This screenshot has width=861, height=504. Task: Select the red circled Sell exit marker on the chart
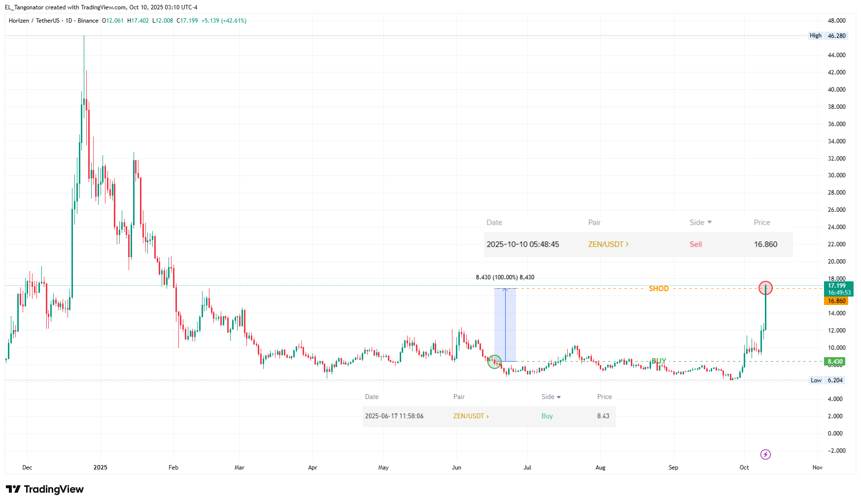(766, 288)
